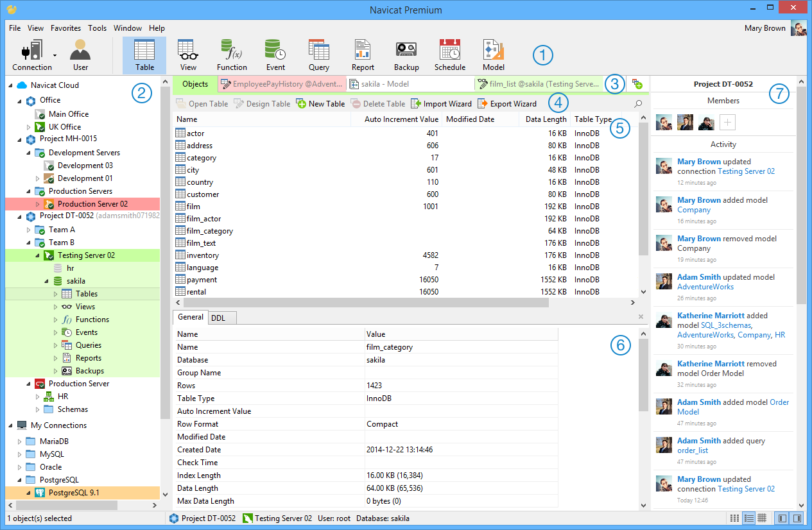Toggle the left pane icon in status bar

(782, 518)
